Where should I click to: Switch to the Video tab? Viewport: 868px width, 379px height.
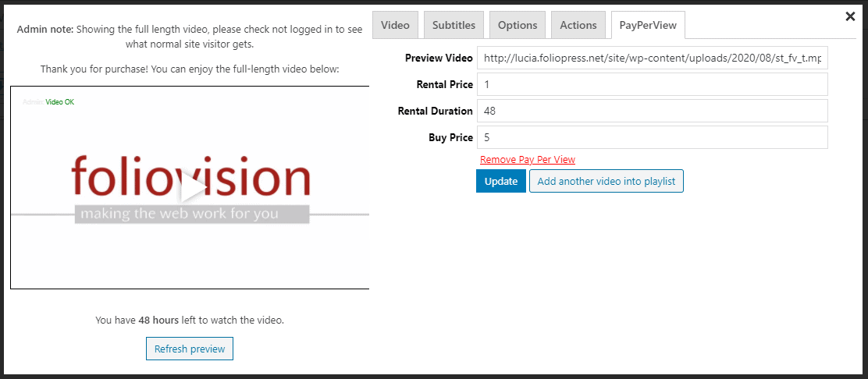pyautogui.click(x=395, y=25)
